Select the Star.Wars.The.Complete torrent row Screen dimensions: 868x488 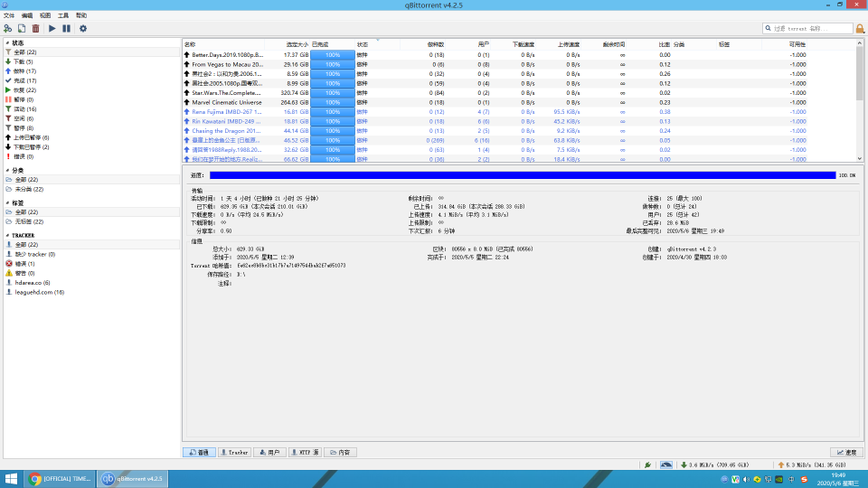519,92
